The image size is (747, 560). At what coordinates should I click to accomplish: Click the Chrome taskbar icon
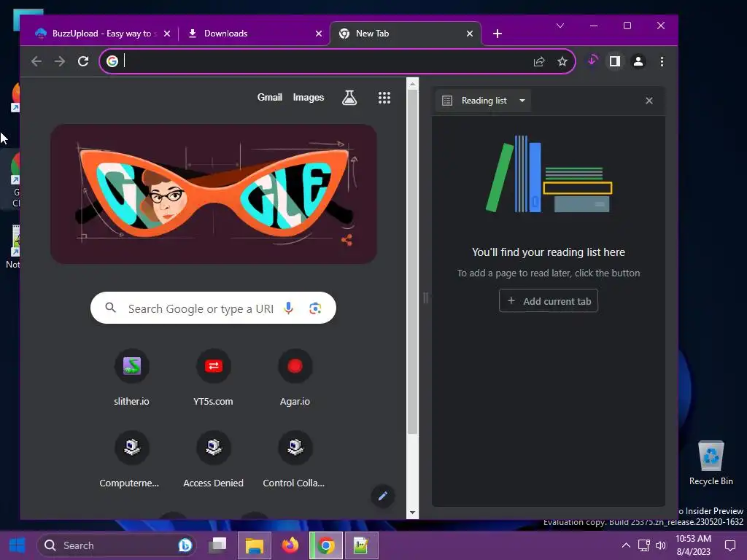[326, 545]
